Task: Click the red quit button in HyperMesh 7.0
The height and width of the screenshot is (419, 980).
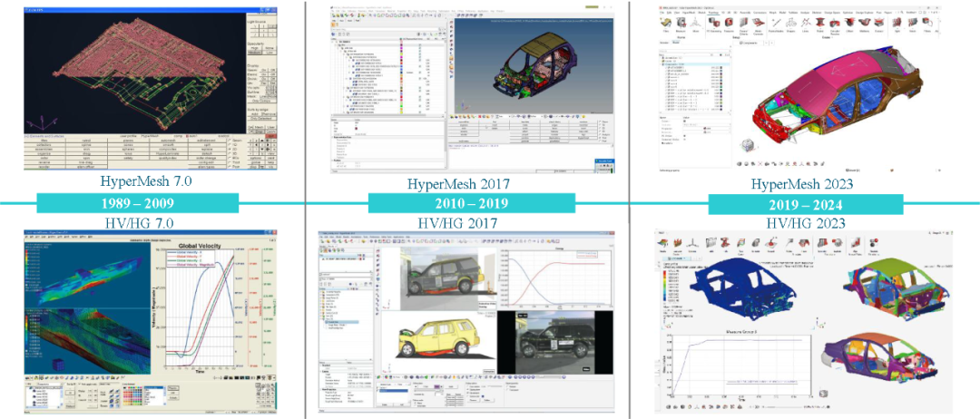Action: coord(270,136)
